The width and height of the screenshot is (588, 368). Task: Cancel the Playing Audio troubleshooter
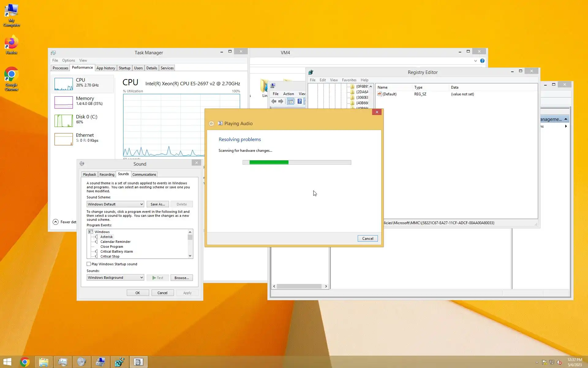coord(367,239)
